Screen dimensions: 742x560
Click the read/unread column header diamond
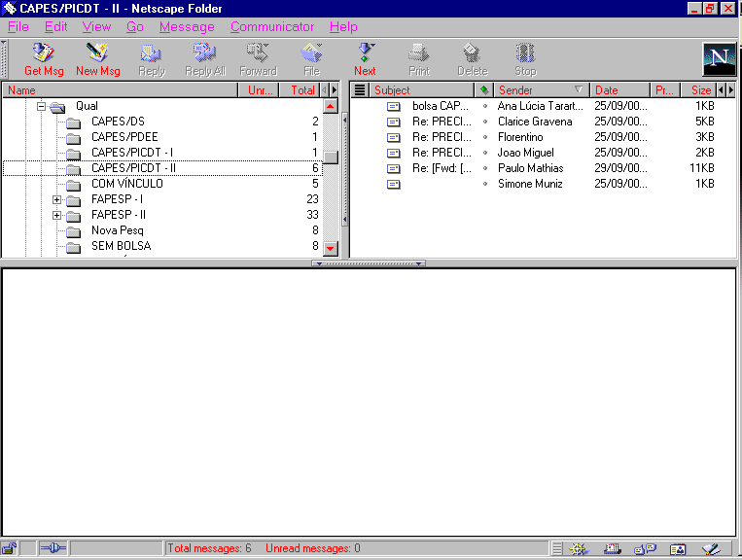click(484, 89)
